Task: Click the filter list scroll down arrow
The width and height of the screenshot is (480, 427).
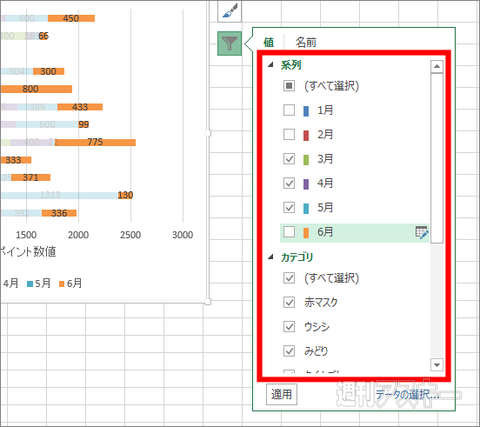Action: point(437,364)
